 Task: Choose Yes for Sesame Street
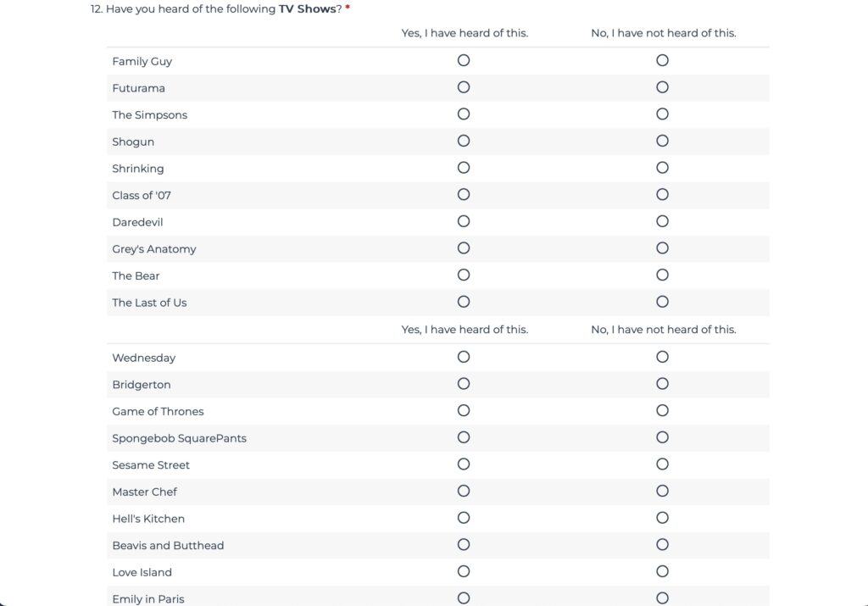click(x=464, y=464)
